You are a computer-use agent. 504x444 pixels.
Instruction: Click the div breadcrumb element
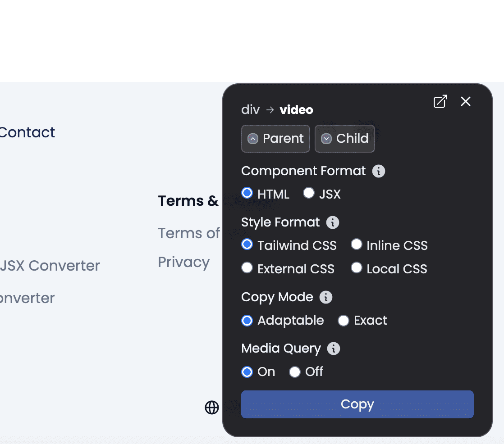tap(251, 110)
